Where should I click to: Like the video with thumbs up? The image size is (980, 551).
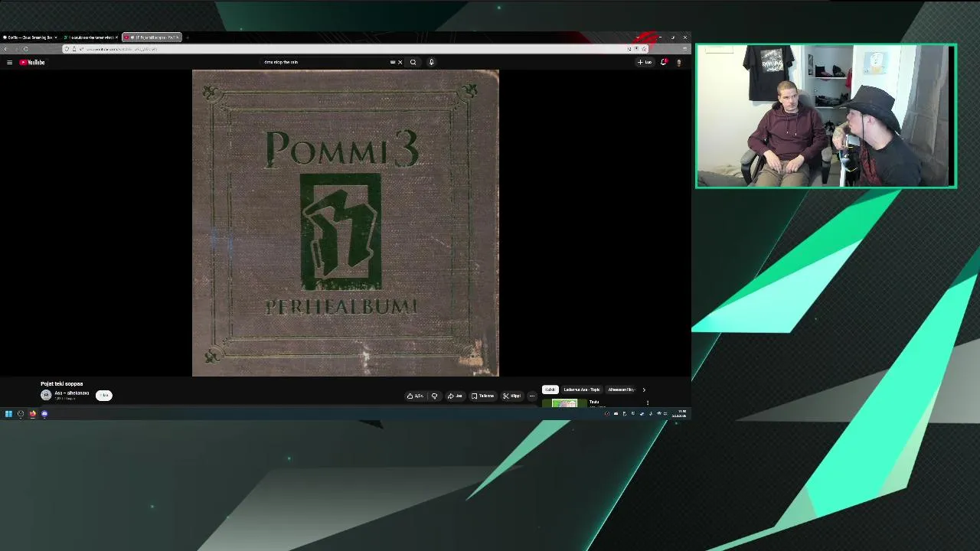415,396
